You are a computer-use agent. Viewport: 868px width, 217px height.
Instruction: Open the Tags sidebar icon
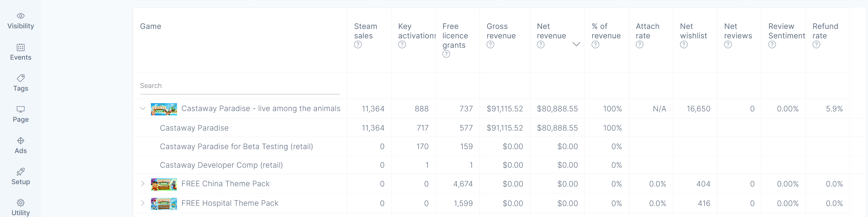[x=21, y=78]
